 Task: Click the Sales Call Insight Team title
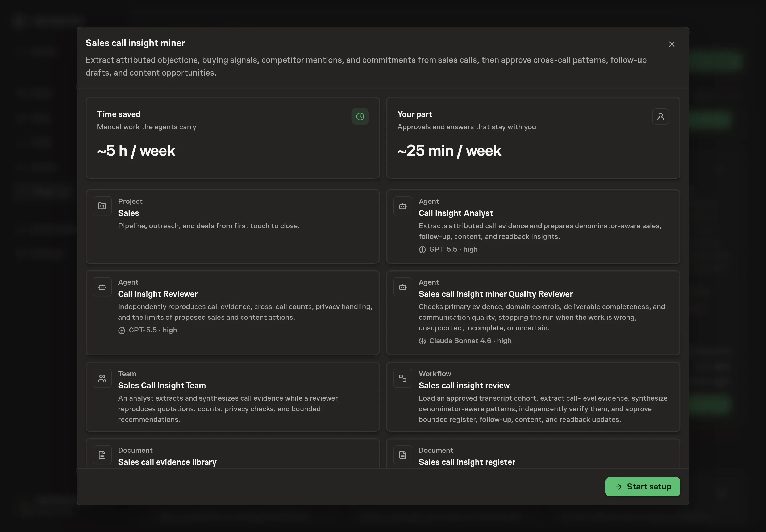pyautogui.click(x=162, y=386)
